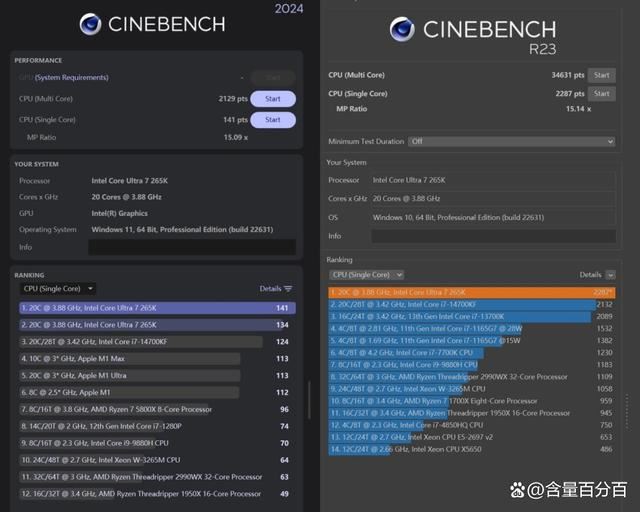Click the Cinebench 2024 logo icon
The width and height of the screenshot is (640, 512).
click(90, 25)
